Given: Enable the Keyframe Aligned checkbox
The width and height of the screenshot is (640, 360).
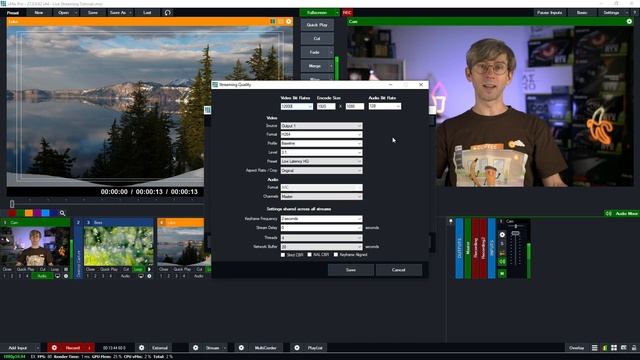Looking at the screenshot, I should (x=336, y=255).
